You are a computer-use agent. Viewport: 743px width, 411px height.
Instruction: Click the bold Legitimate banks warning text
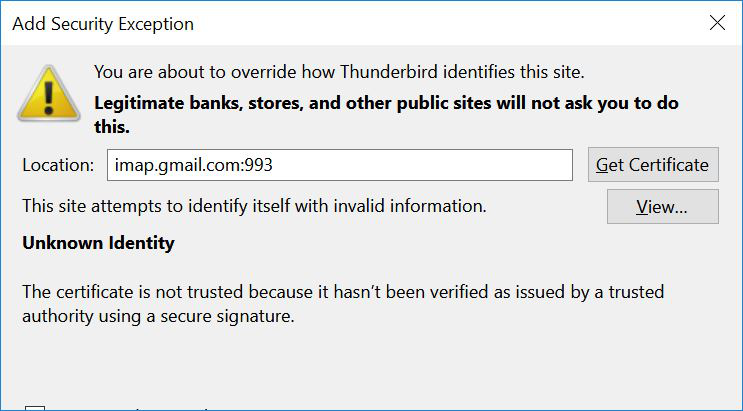[x=386, y=115]
